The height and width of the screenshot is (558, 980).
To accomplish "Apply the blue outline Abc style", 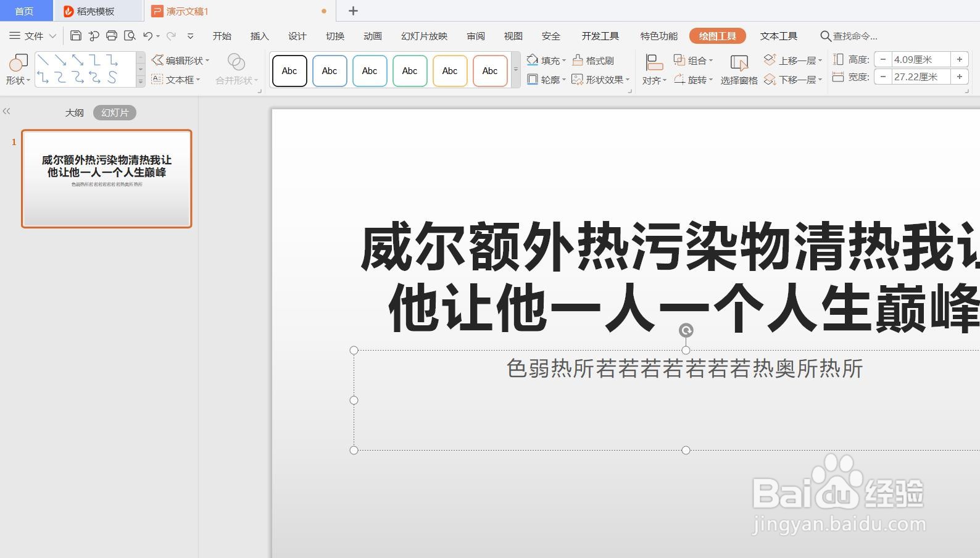I will click(330, 70).
